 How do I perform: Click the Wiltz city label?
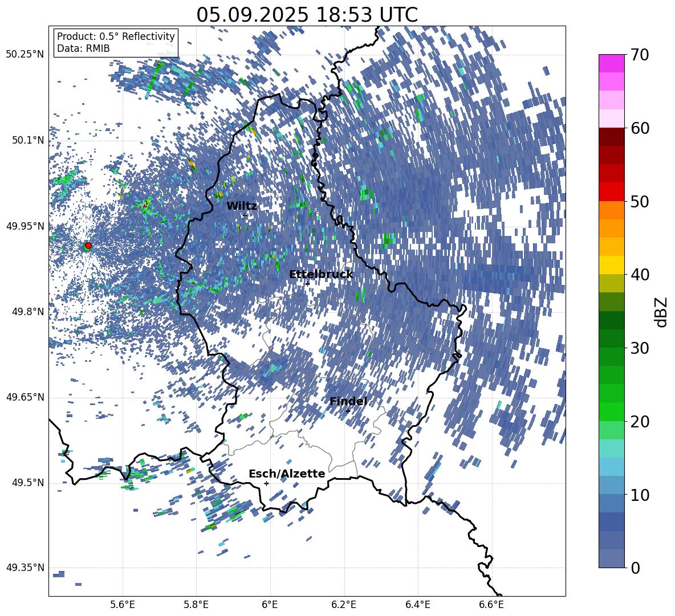(x=242, y=206)
